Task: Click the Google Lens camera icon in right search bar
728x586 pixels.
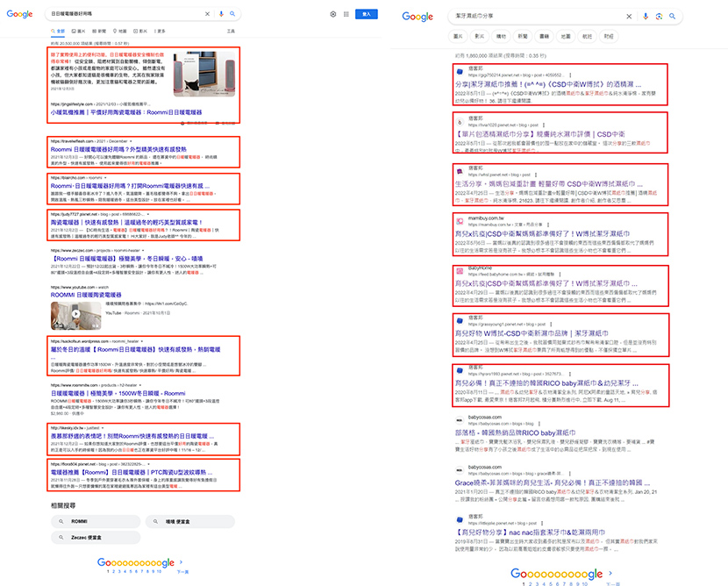Action: click(x=659, y=17)
